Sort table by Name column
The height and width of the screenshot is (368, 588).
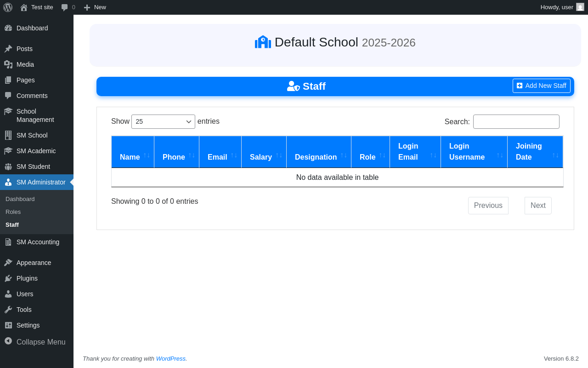coord(133,152)
